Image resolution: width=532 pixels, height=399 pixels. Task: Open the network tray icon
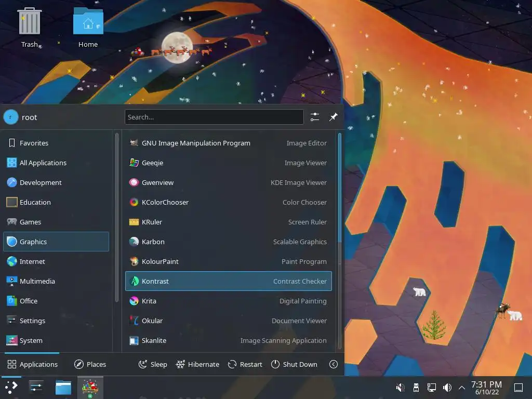432,388
